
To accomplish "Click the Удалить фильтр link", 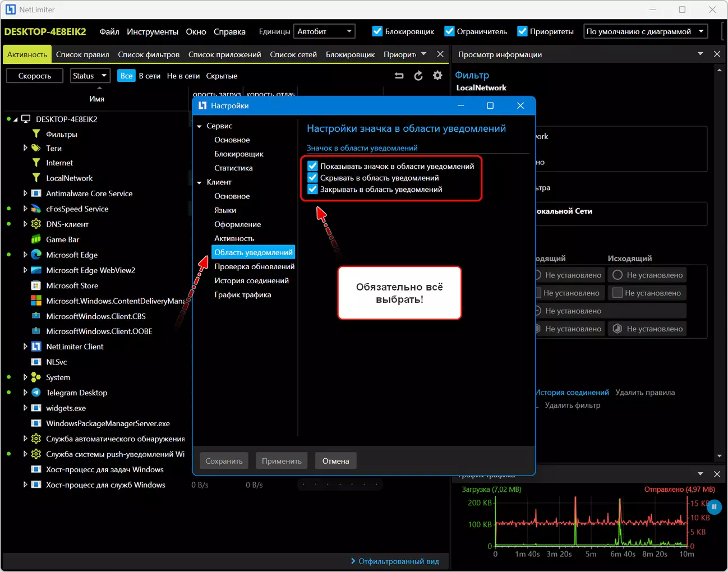I will [573, 405].
